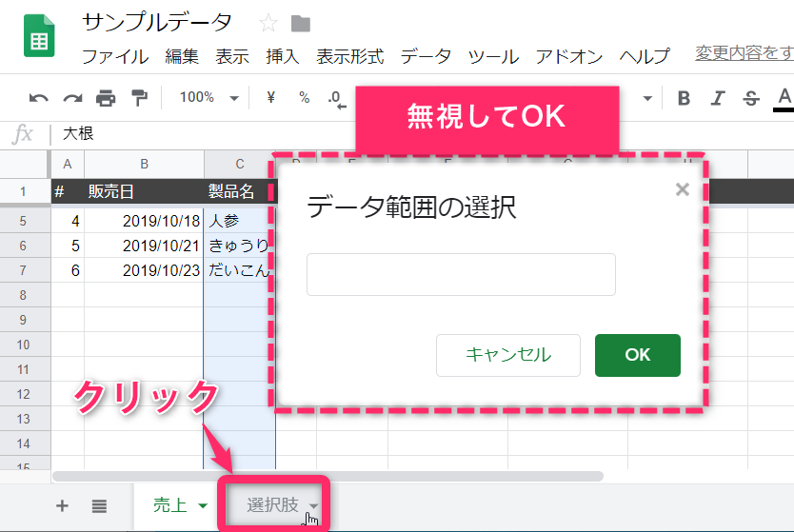Screen dimensions: 794x532
Task: Open the アドオン menu
Action: (569, 56)
